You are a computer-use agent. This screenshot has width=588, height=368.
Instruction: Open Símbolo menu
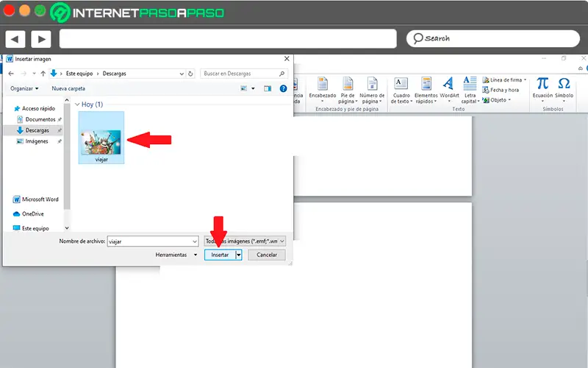click(564, 89)
